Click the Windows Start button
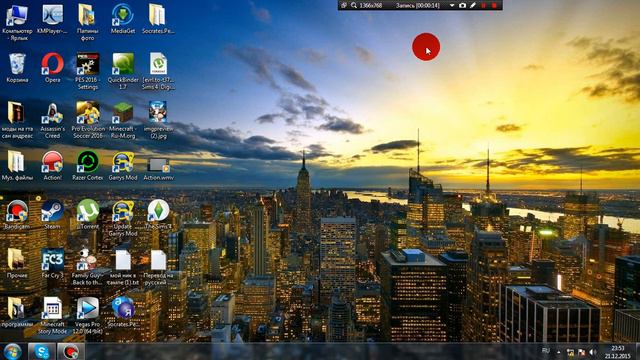This screenshot has width=640, height=360. coord(13,351)
